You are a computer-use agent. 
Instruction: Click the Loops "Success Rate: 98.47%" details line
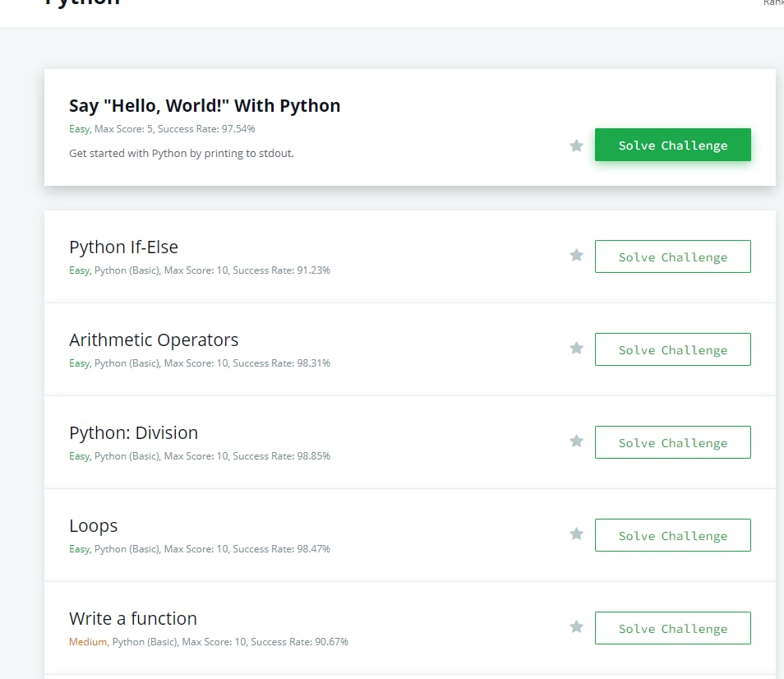tap(200, 549)
